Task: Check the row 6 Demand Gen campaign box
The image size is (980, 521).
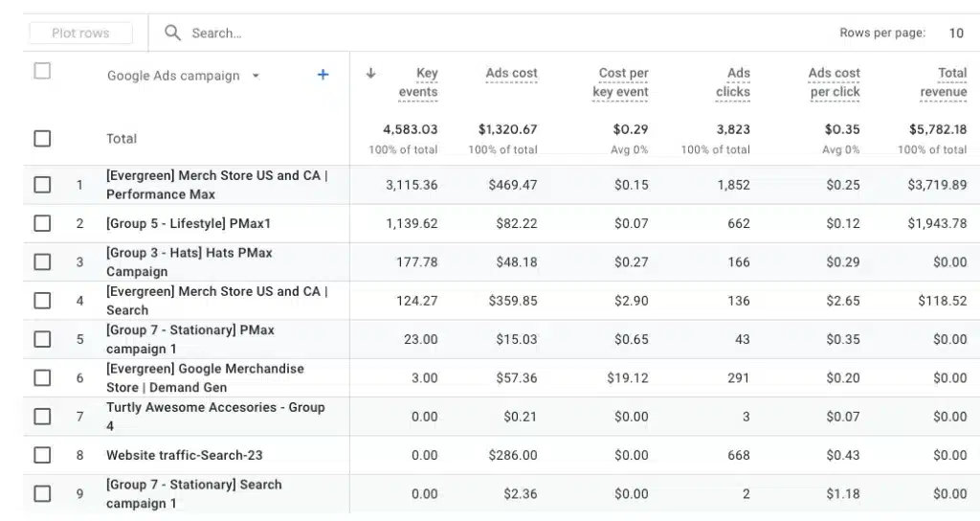Action: [x=42, y=377]
